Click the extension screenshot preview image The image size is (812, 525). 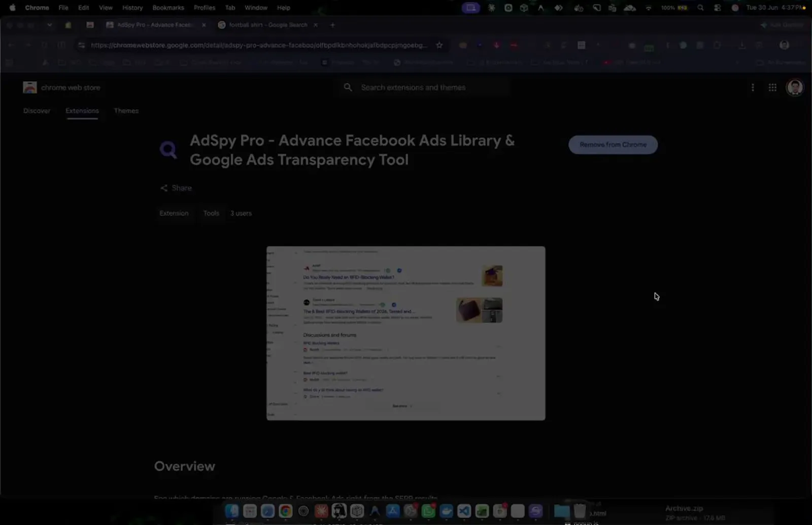406,333
